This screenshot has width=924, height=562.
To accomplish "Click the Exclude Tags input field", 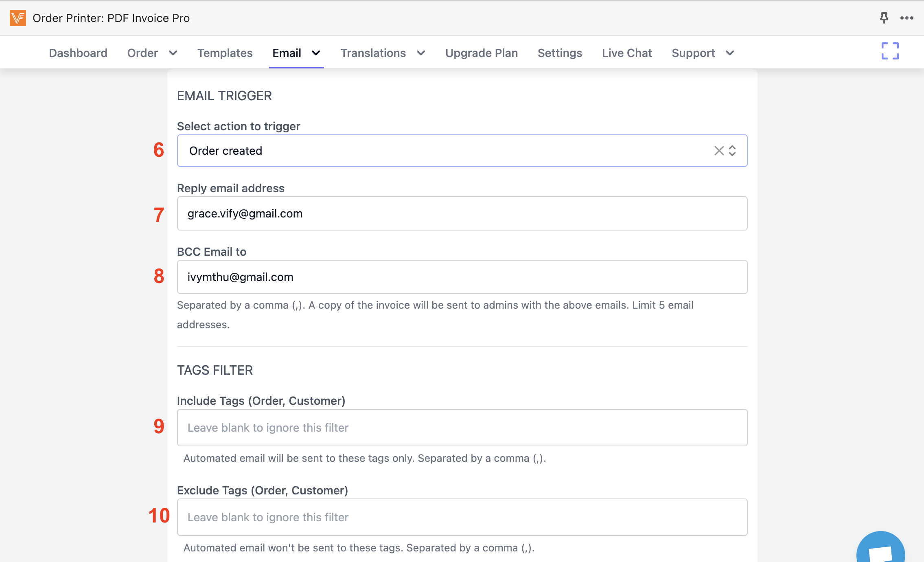I will click(462, 517).
